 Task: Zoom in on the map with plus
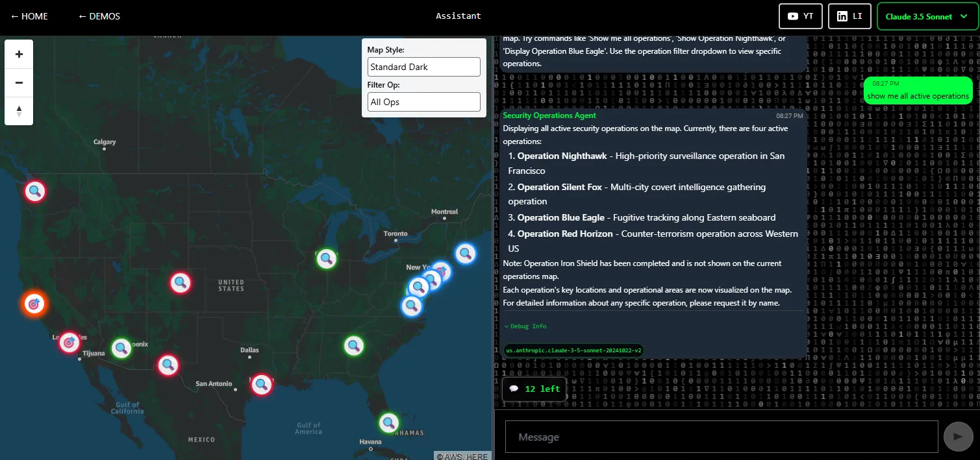coord(19,54)
